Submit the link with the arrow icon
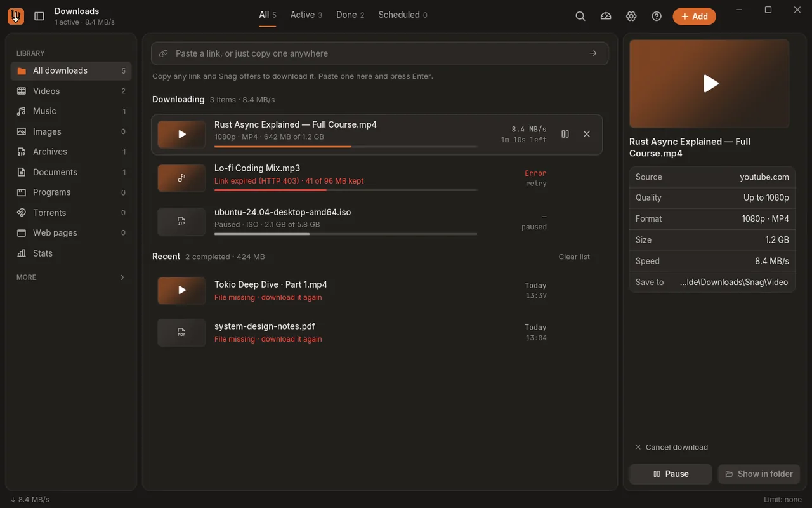Image resolution: width=812 pixels, height=508 pixels. 593,53
